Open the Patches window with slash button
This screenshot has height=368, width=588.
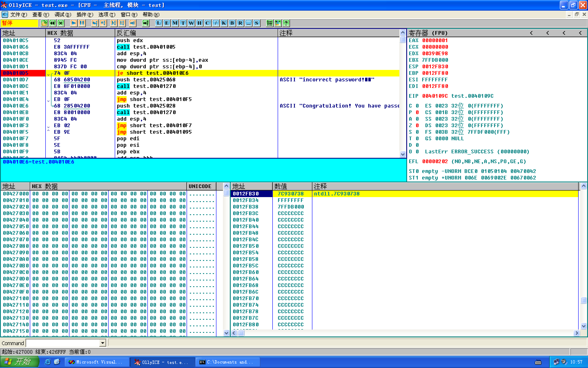[216, 23]
